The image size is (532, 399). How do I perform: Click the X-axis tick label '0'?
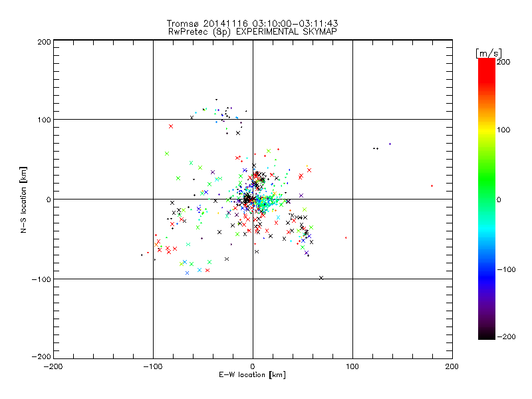coord(253,366)
